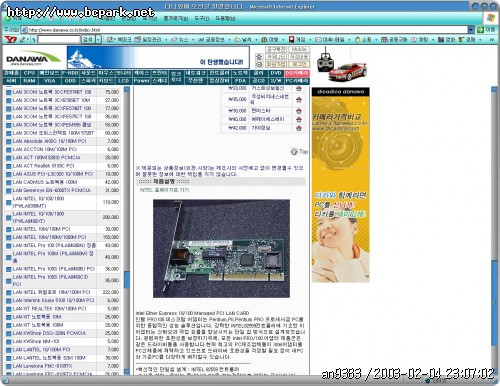Select the CPU category tab
Screen dimensions: 500x386
coord(29,73)
